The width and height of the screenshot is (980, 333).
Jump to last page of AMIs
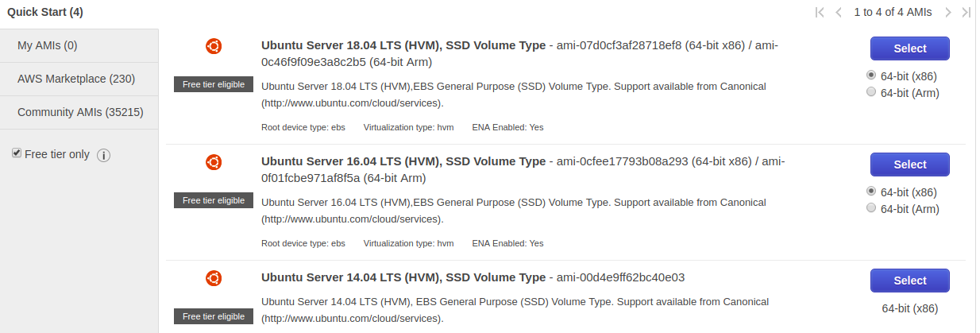[x=966, y=12]
